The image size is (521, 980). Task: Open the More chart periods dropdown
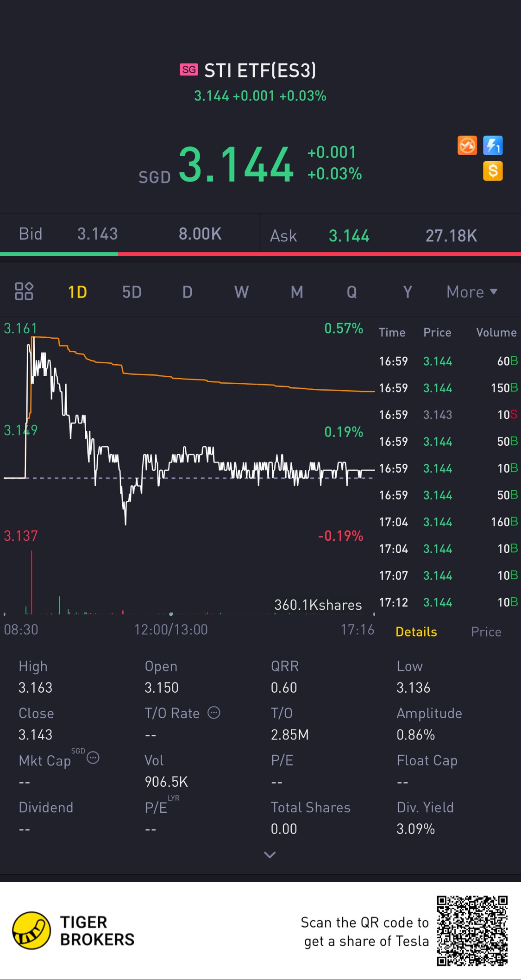tap(472, 292)
